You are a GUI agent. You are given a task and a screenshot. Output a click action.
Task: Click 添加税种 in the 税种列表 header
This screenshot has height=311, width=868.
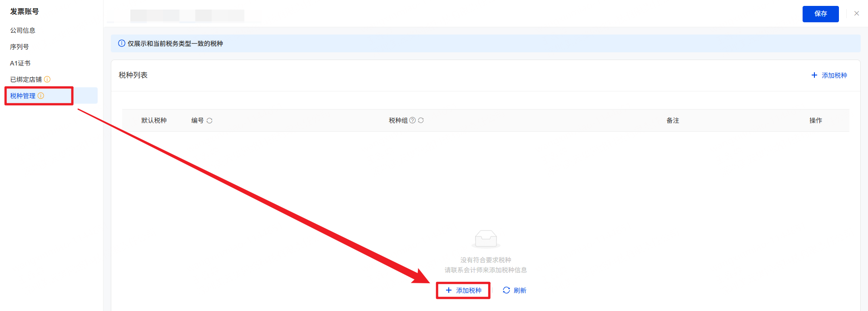point(829,75)
